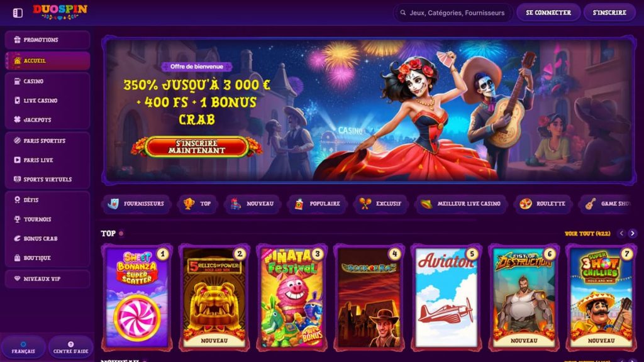Select the Nouveau category tab
This screenshot has height=362, width=644.
pyautogui.click(x=253, y=204)
